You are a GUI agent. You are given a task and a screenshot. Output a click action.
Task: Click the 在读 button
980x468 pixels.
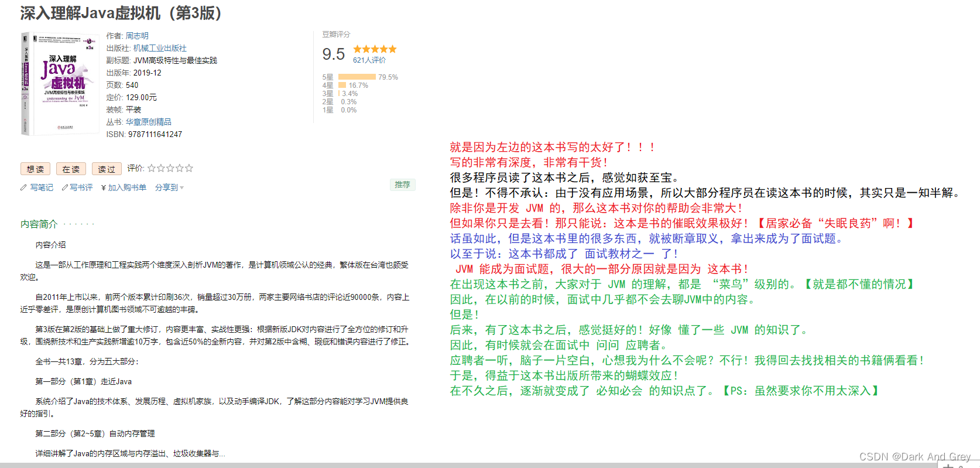[71, 169]
